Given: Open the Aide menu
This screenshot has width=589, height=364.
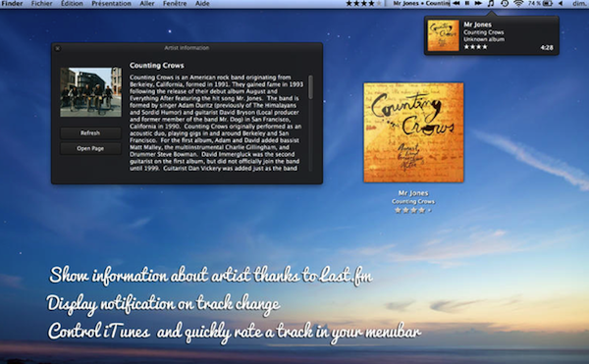Looking at the screenshot, I should pos(202,3).
